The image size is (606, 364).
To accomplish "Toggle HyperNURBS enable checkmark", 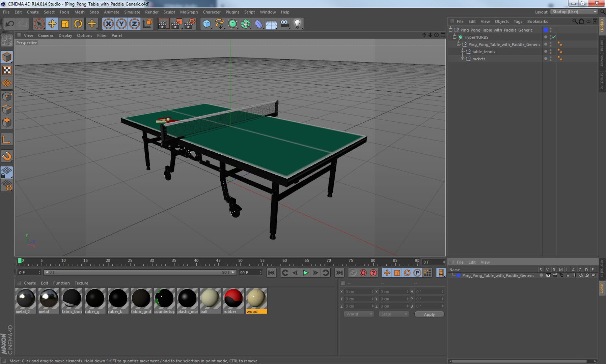I will point(554,37).
